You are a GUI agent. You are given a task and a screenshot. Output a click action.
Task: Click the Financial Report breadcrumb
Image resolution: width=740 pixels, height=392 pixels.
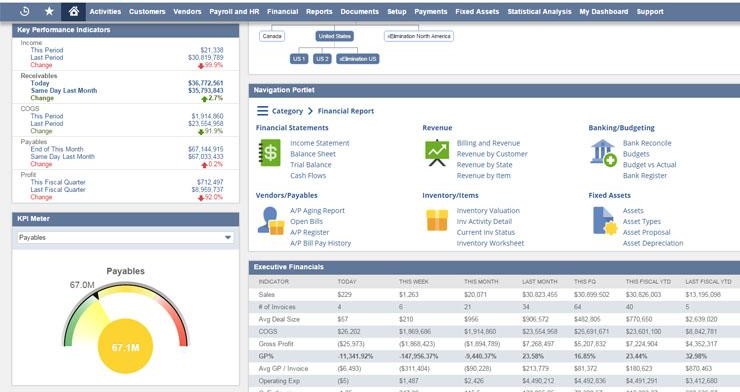(x=345, y=111)
